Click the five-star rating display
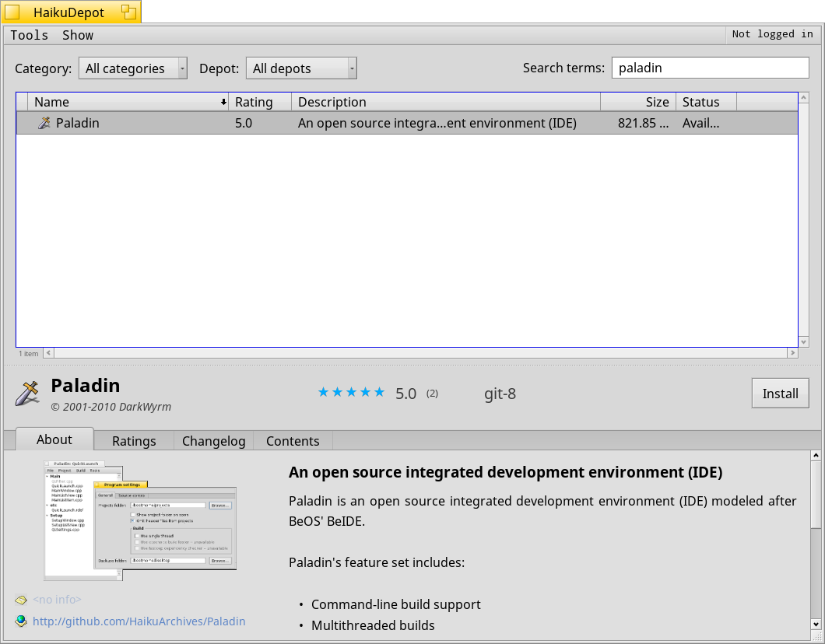The height and width of the screenshot is (644, 825). [351, 392]
